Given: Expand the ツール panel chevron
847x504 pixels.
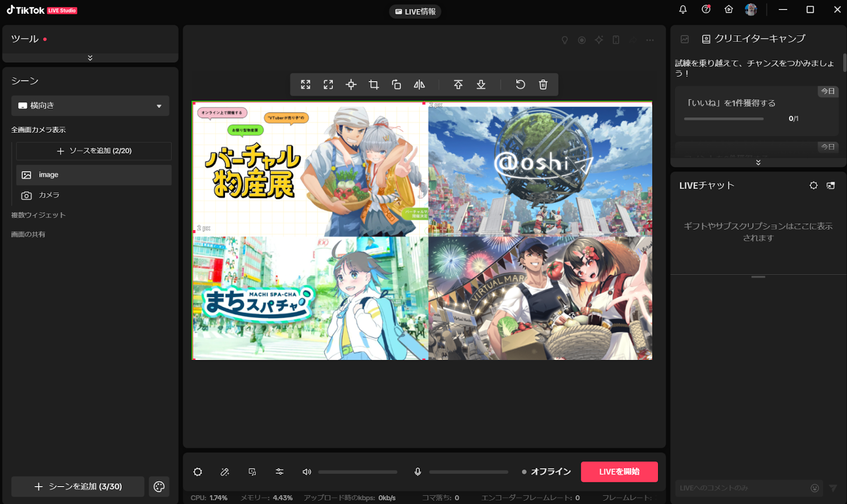Looking at the screenshot, I should pos(90,58).
